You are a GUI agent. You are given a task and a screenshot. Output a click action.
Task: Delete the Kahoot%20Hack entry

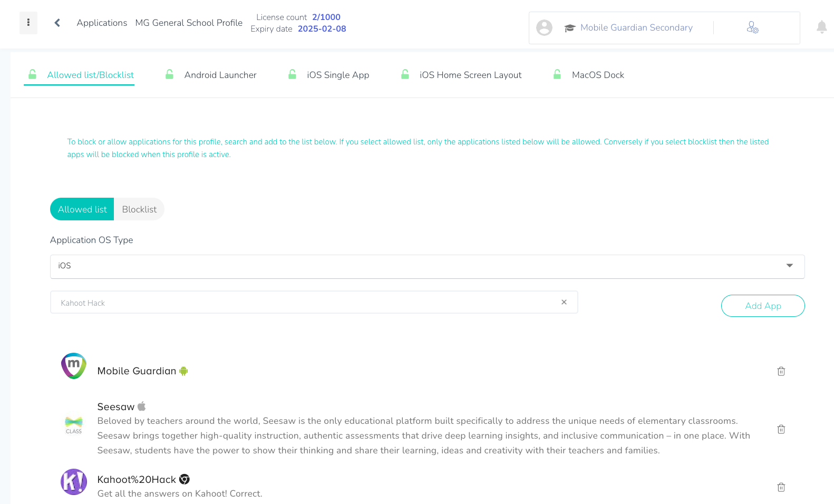[781, 487]
